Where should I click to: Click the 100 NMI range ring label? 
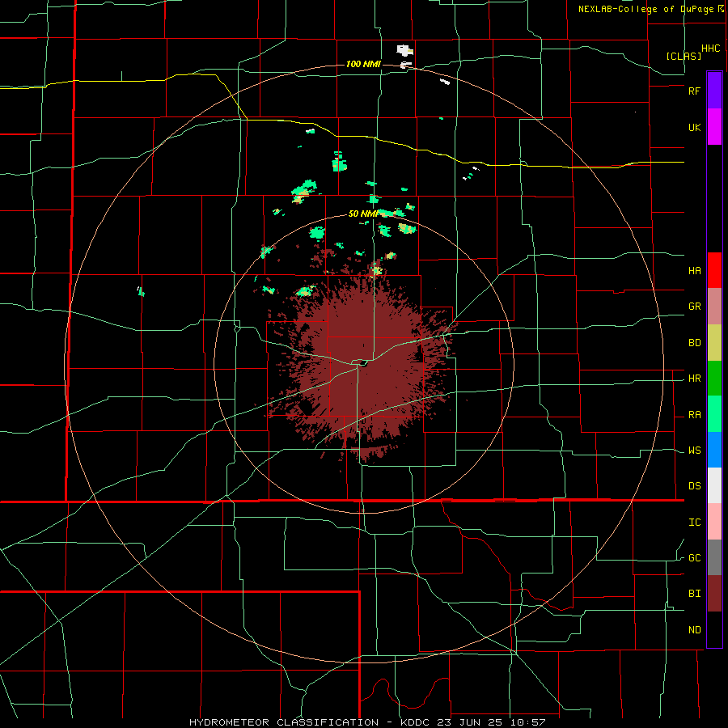(363, 64)
